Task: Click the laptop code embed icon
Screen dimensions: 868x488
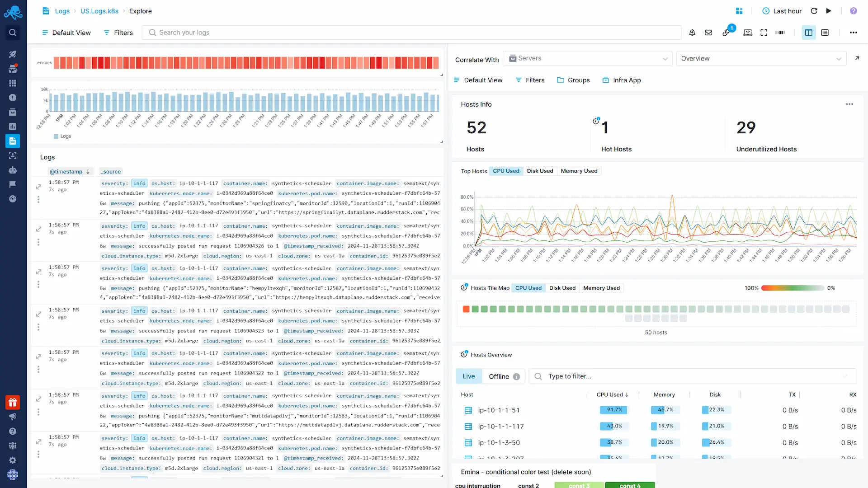Action: (748, 33)
